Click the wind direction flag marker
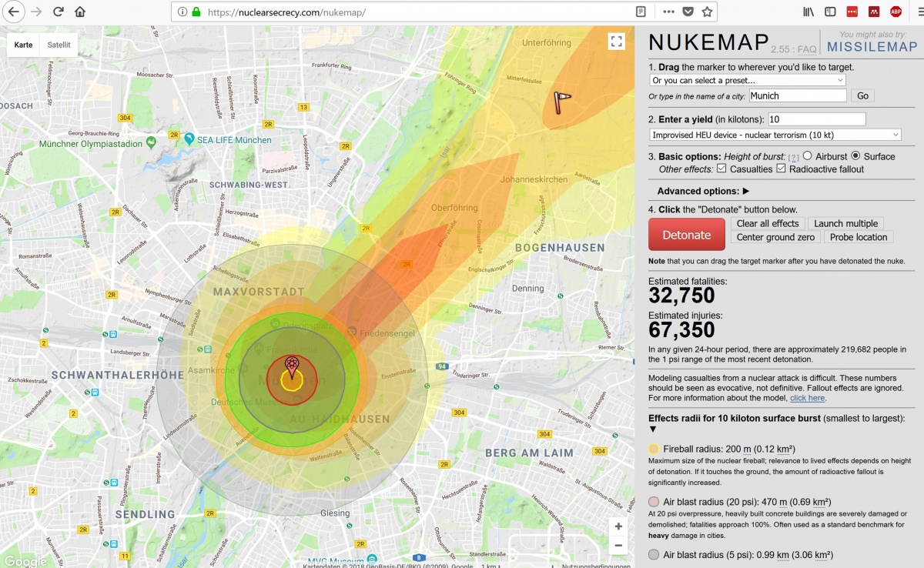 click(564, 101)
